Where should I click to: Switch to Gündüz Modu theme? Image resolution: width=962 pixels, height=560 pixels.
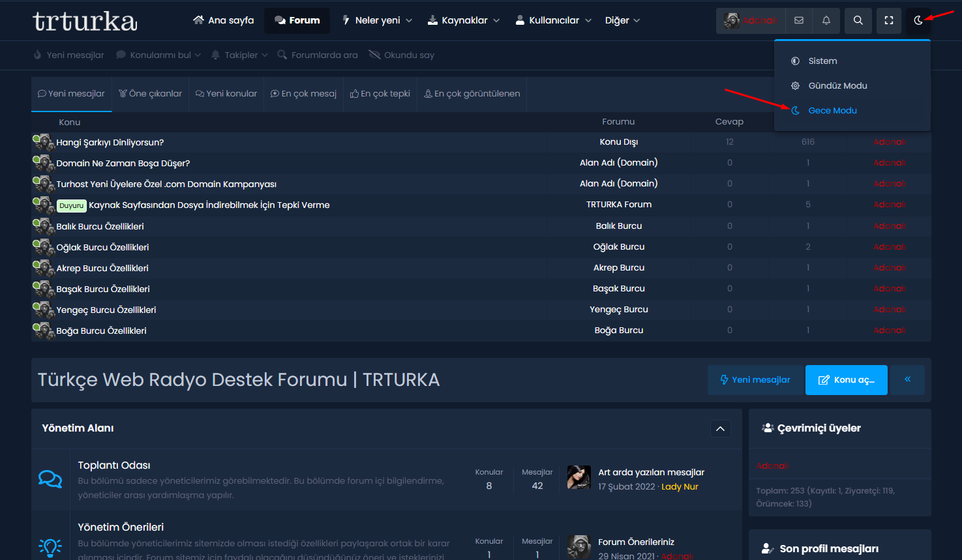tap(837, 85)
